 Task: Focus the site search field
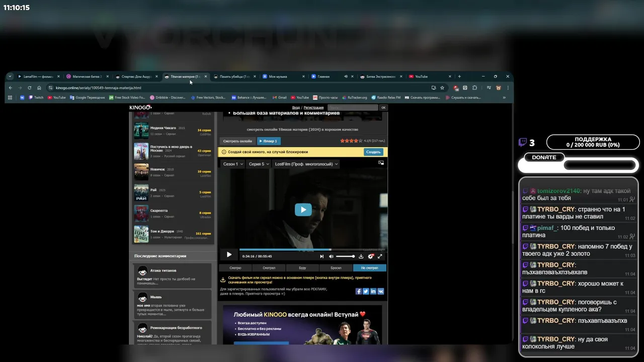pyautogui.click(x=353, y=108)
